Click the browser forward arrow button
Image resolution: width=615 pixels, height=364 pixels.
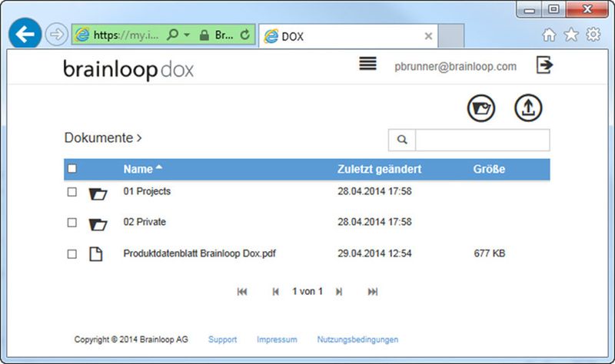pyautogui.click(x=56, y=35)
